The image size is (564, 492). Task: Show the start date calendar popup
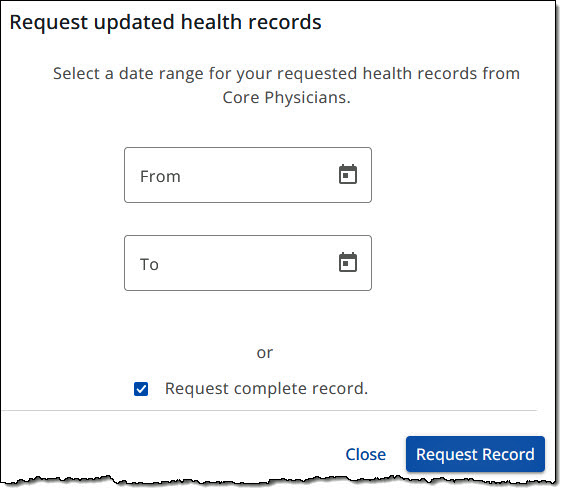tap(348, 174)
